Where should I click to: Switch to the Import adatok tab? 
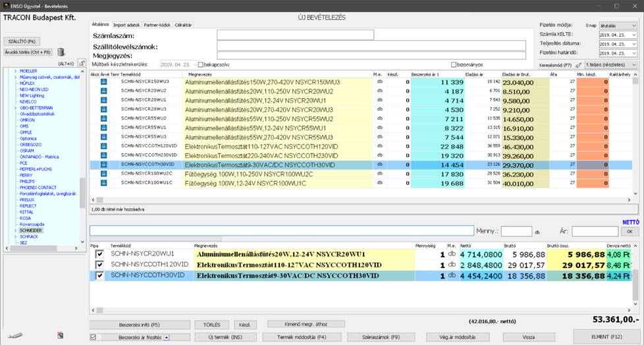(x=126, y=24)
